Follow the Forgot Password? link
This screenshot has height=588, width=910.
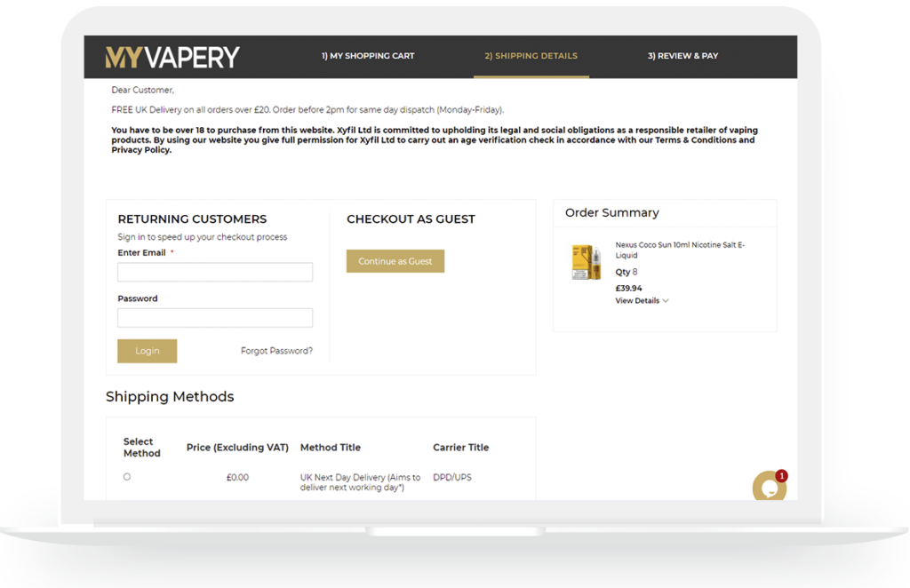[x=276, y=351]
